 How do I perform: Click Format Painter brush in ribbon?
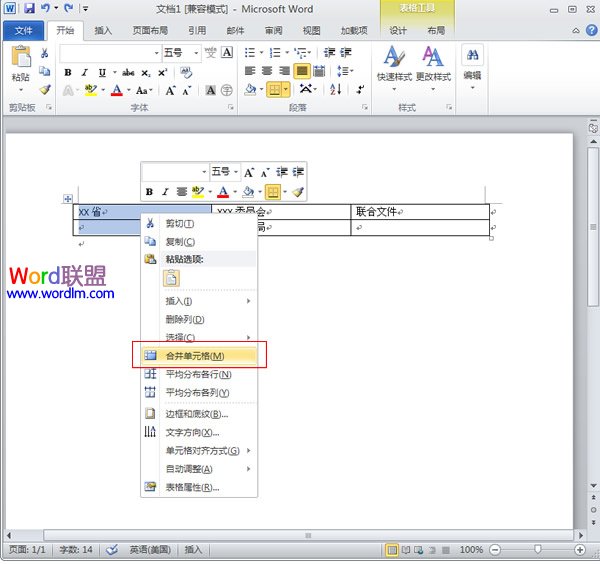click(45, 90)
